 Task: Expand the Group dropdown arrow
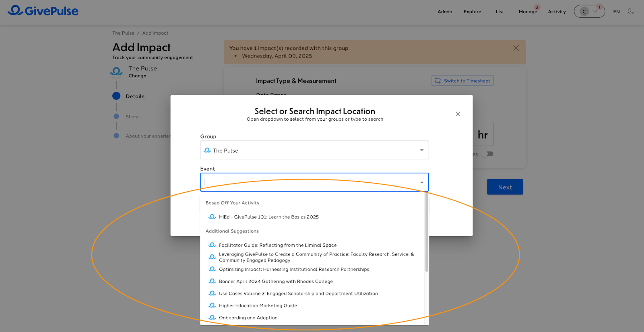tap(422, 150)
